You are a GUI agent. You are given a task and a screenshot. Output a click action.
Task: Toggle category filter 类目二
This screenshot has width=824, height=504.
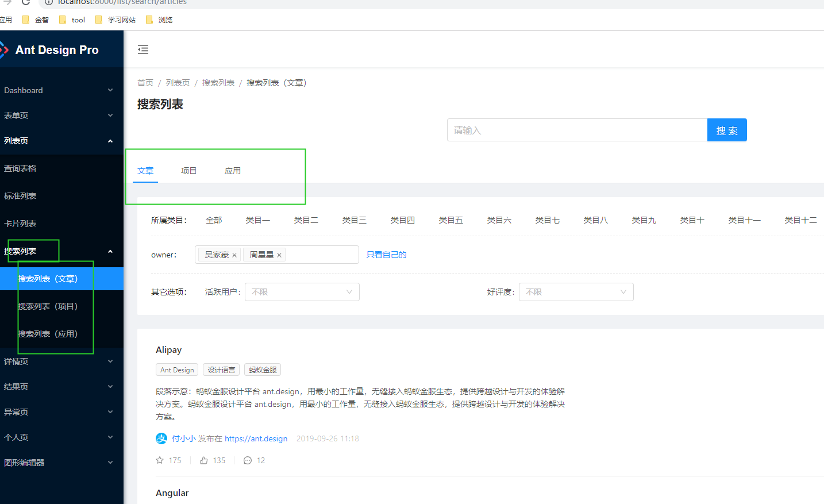click(x=306, y=220)
